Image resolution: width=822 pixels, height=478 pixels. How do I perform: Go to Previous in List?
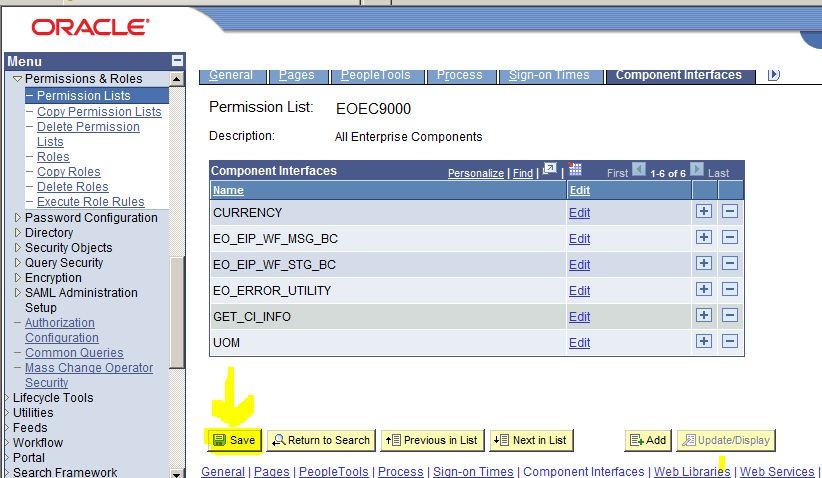432,440
